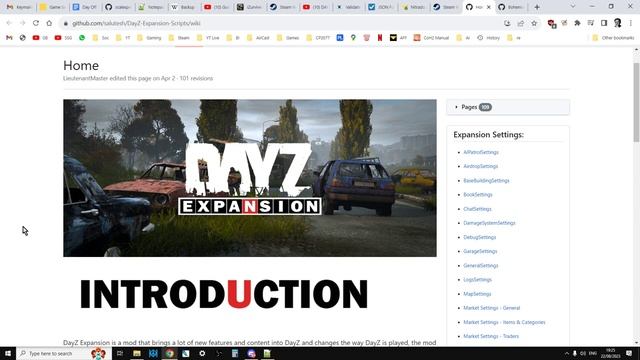Open the Games bookmarks folder
Image resolution: width=640 pixels, height=360 pixels.
288,38
